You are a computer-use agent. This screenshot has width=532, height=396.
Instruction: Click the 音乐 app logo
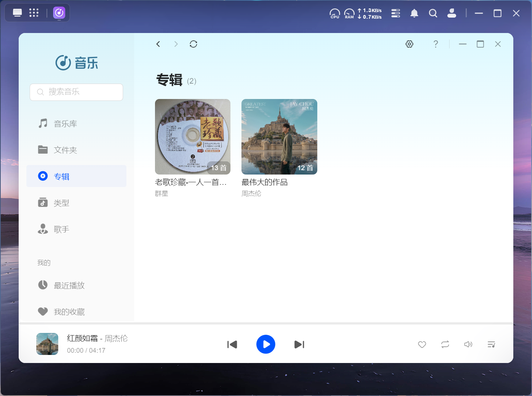(x=77, y=63)
